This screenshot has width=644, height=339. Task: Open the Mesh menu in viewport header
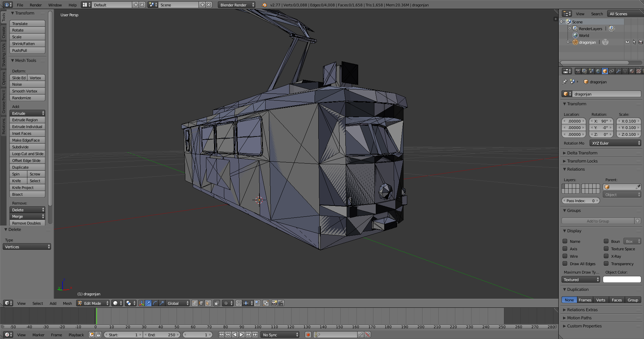click(x=67, y=303)
